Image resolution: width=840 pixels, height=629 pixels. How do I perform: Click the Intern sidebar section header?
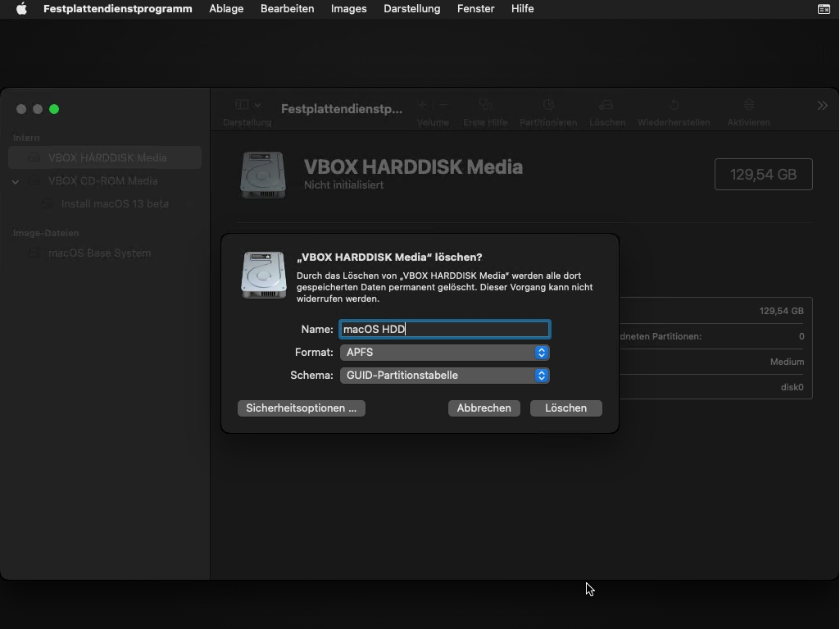pyautogui.click(x=26, y=138)
